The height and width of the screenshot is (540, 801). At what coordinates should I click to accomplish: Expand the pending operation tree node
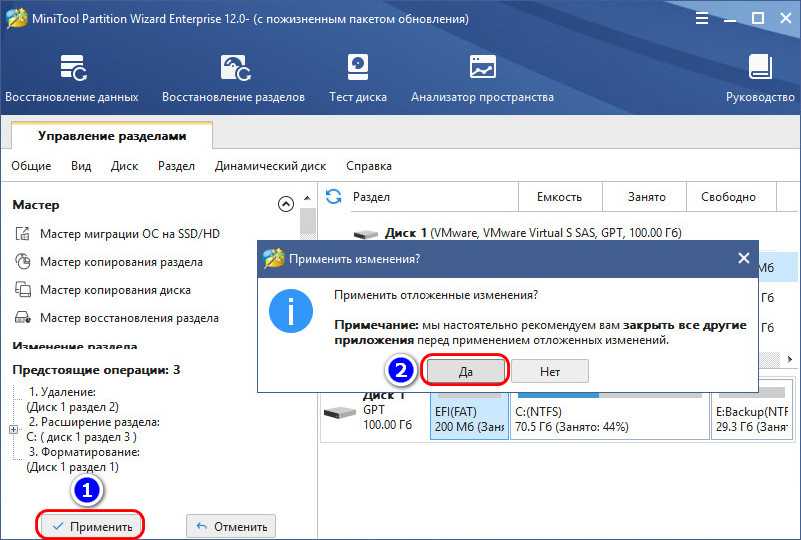coord(13,429)
